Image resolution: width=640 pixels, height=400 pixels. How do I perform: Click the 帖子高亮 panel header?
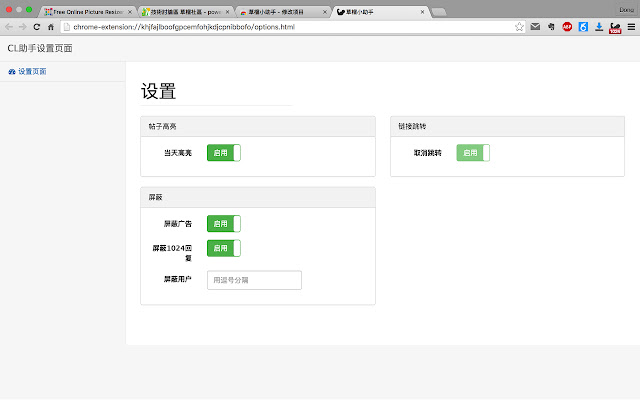[258, 127]
